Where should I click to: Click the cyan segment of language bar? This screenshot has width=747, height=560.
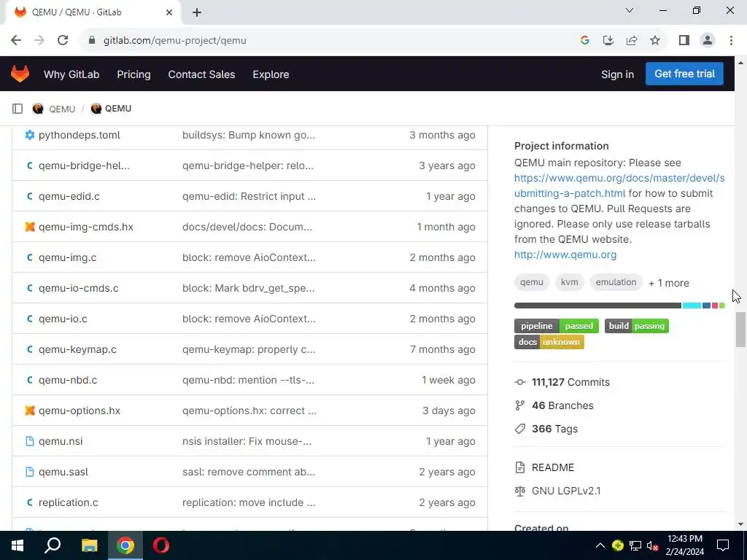[x=692, y=306]
